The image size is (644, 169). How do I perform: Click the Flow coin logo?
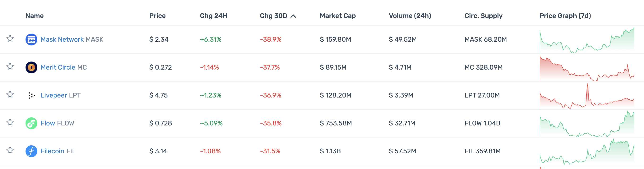[31, 123]
